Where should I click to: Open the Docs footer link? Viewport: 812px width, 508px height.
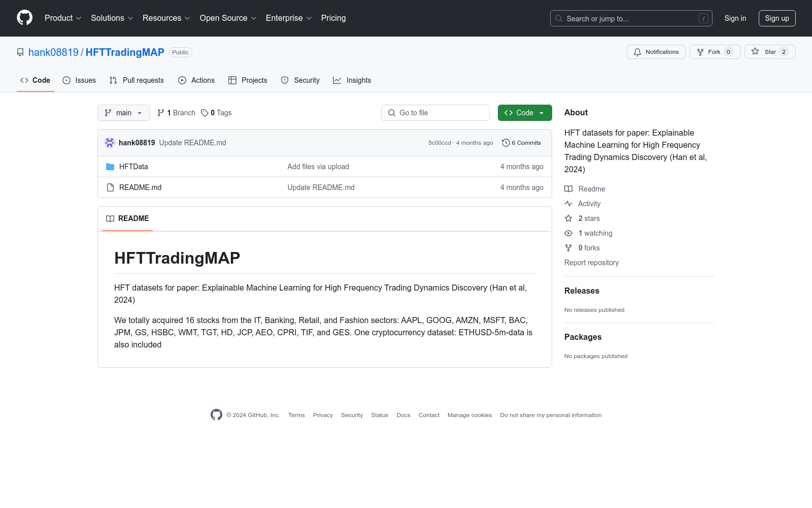click(x=403, y=415)
